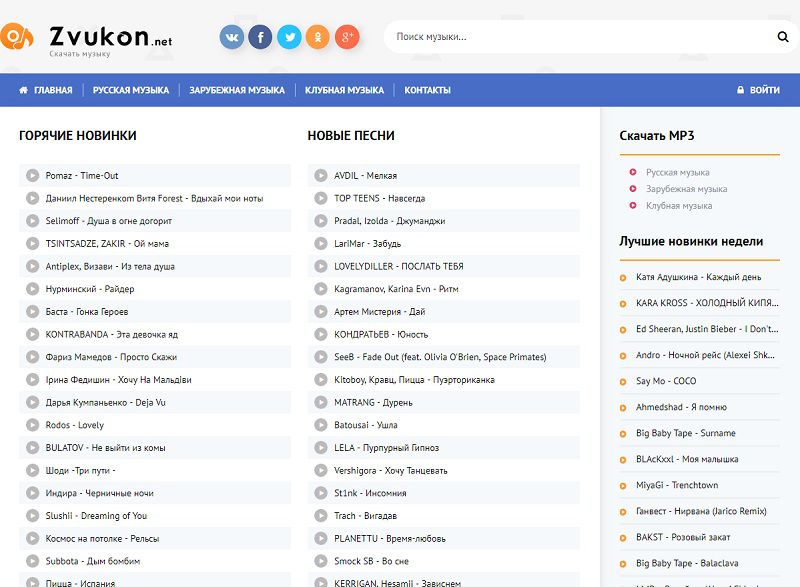This screenshot has height=587, width=800.
Task: Play Баста - Гонка Героев track
Action: point(33,312)
